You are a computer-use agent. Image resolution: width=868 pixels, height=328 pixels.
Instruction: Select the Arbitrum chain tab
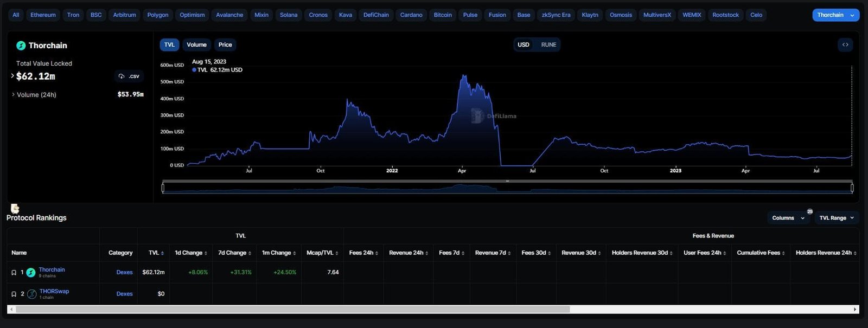[x=124, y=15]
